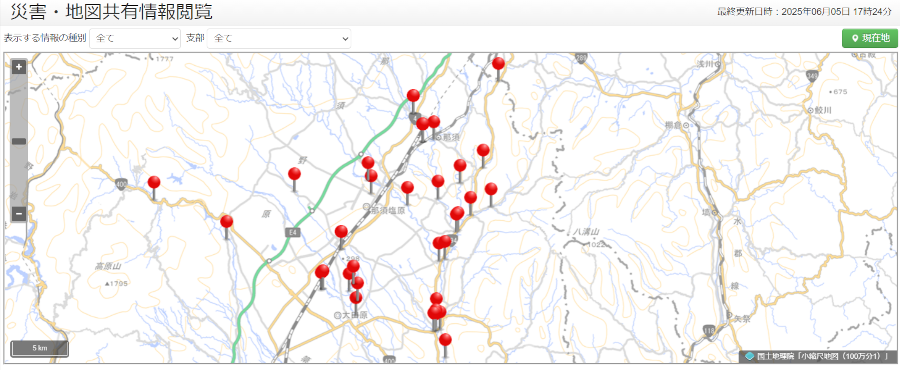Select the bottommost red pin
This screenshot has height=370, width=900.
point(445,340)
